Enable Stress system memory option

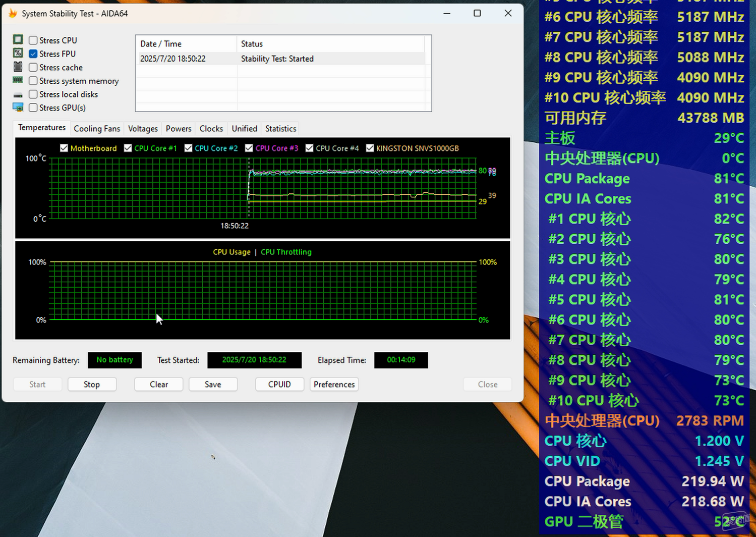(x=33, y=81)
